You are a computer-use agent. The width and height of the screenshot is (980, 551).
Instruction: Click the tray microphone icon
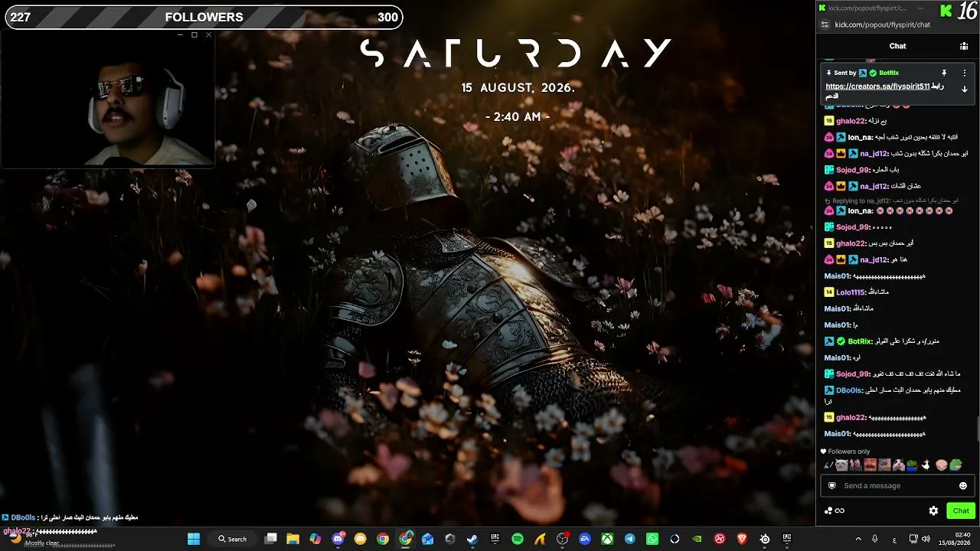pos(875,539)
